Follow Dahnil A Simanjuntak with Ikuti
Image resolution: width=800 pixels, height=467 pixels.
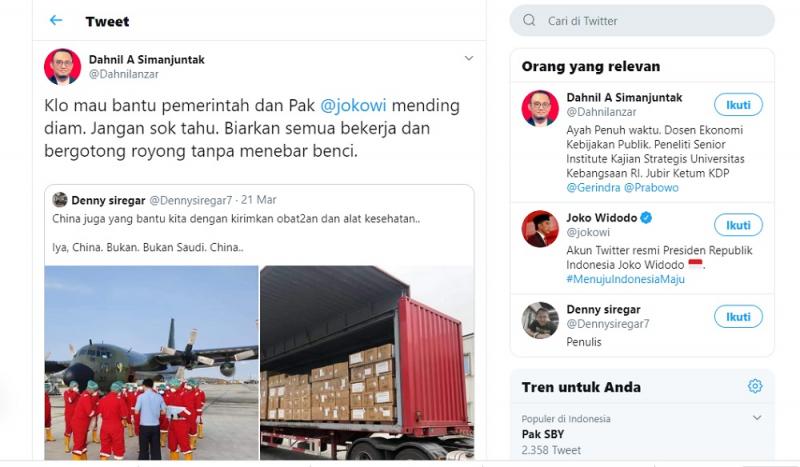point(738,105)
